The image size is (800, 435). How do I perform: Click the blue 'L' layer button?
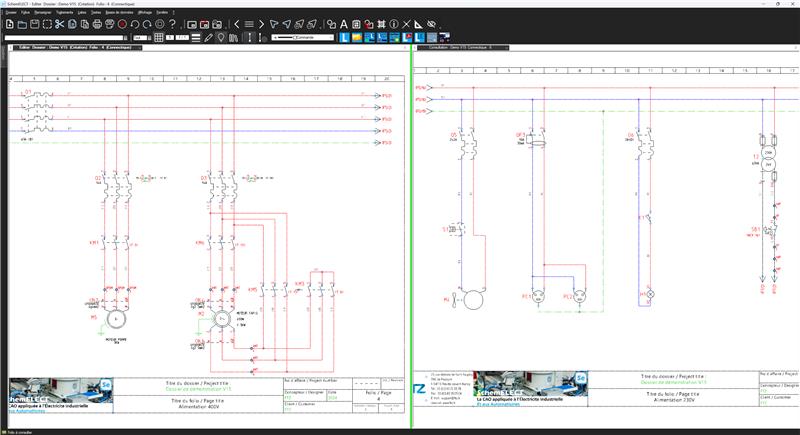coord(343,37)
